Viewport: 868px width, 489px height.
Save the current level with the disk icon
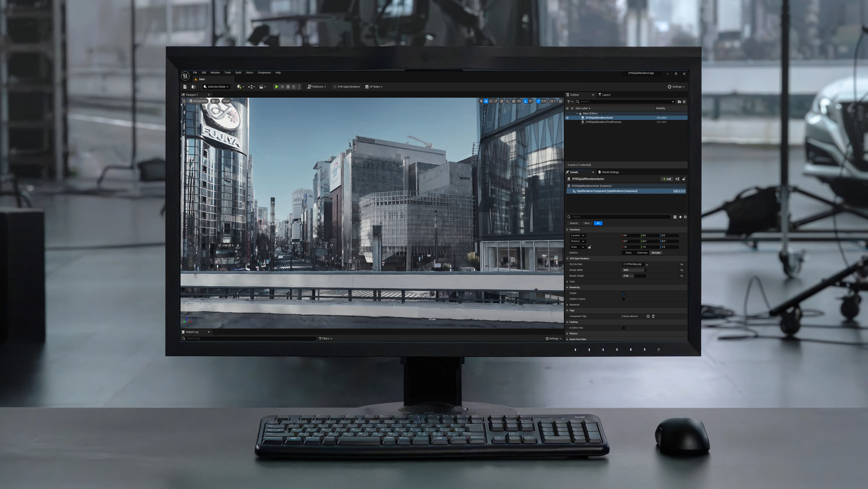185,87
